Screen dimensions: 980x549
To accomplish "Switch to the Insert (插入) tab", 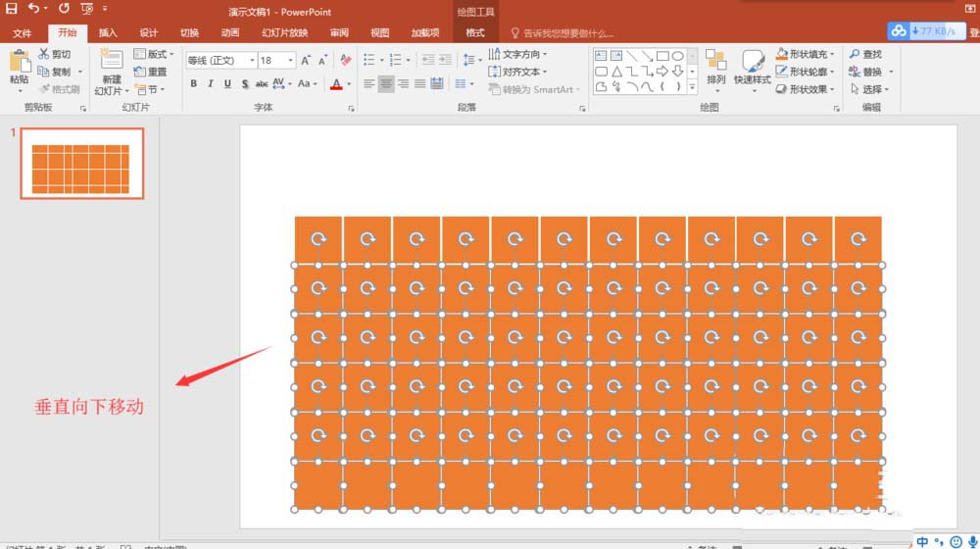I will click(x=108, y=33).
